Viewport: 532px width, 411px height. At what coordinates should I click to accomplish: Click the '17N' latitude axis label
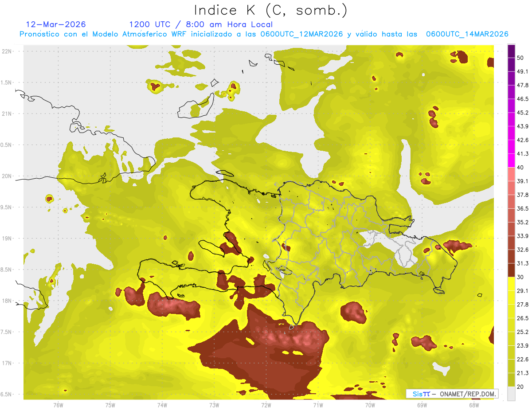[7, 363]
